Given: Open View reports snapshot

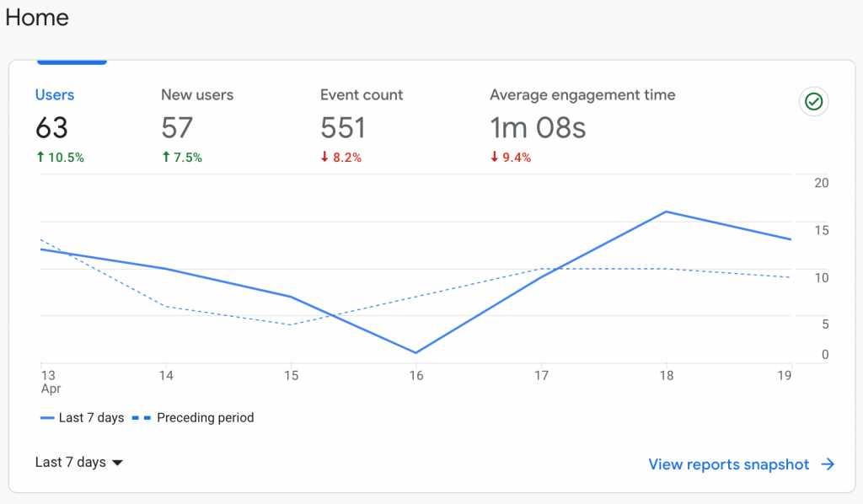Looking at the screenshot, I should tap(728, 464).
